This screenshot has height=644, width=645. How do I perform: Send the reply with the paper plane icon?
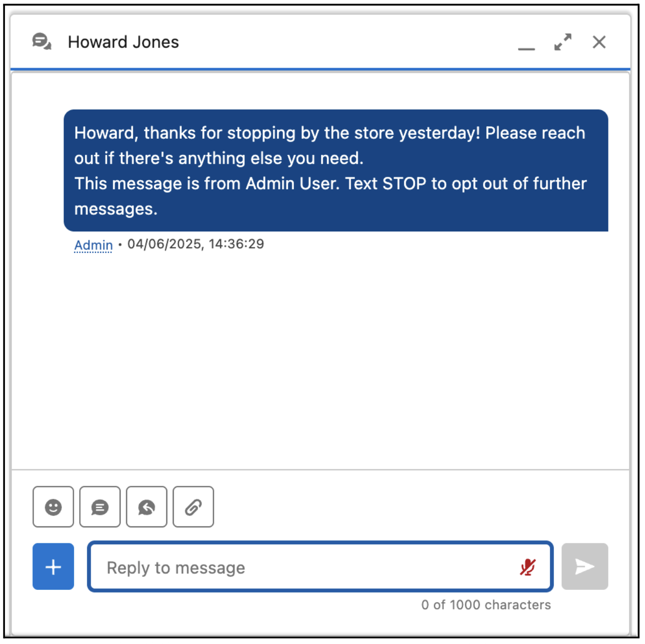[x=584, y=566]
